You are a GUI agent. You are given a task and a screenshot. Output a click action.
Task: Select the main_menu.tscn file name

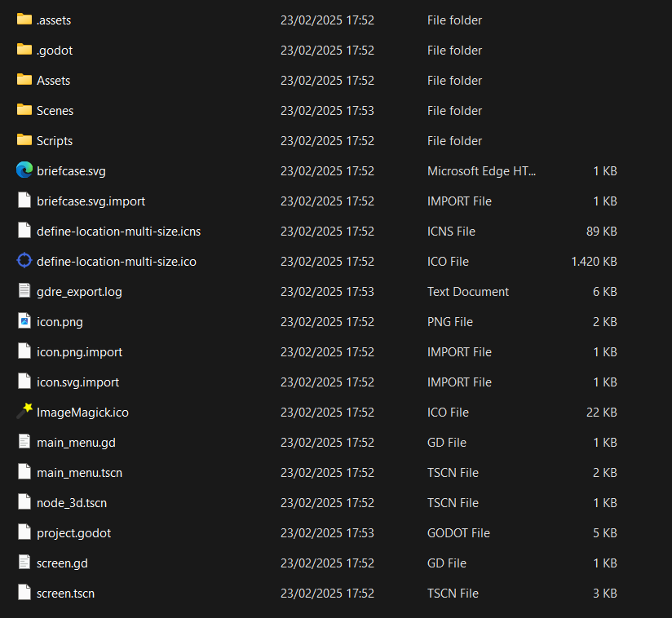[x=79, y=472]
